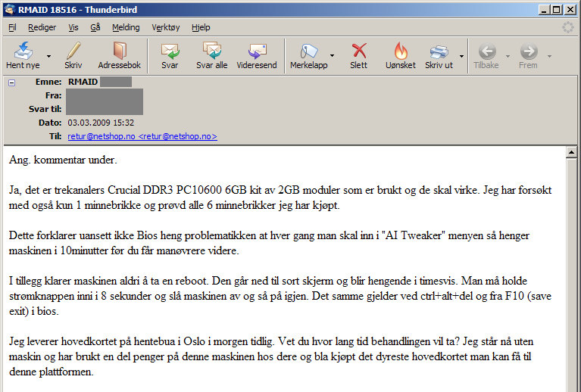Open the Hjelp menu
Image resolution: width=581 pixels, height=392 pixels.
201,27
